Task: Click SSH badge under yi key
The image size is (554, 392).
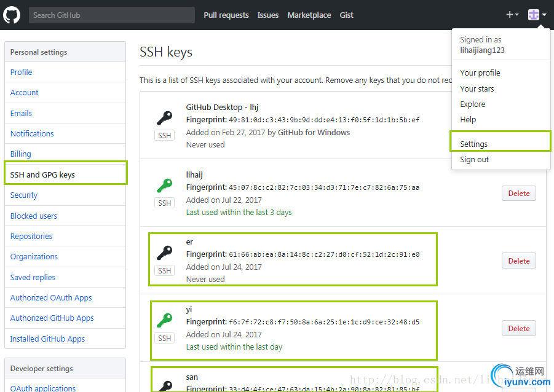Action: (x=164, y=339)
